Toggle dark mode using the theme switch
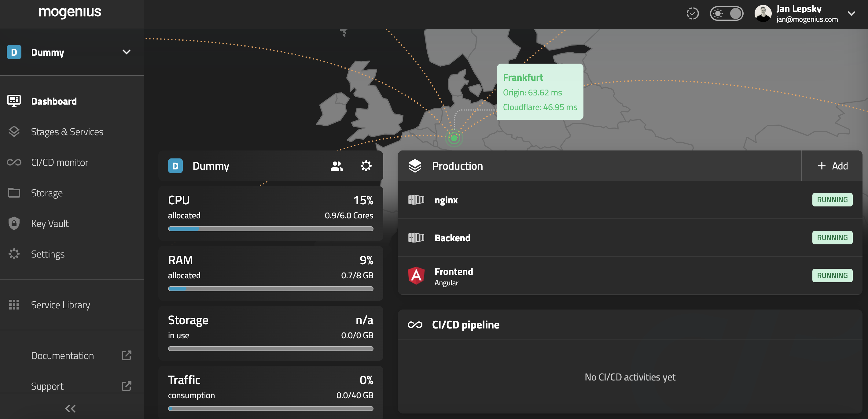The width and height of the screenshot is (868, 419). pyautogui.click(x=726, y=13)
